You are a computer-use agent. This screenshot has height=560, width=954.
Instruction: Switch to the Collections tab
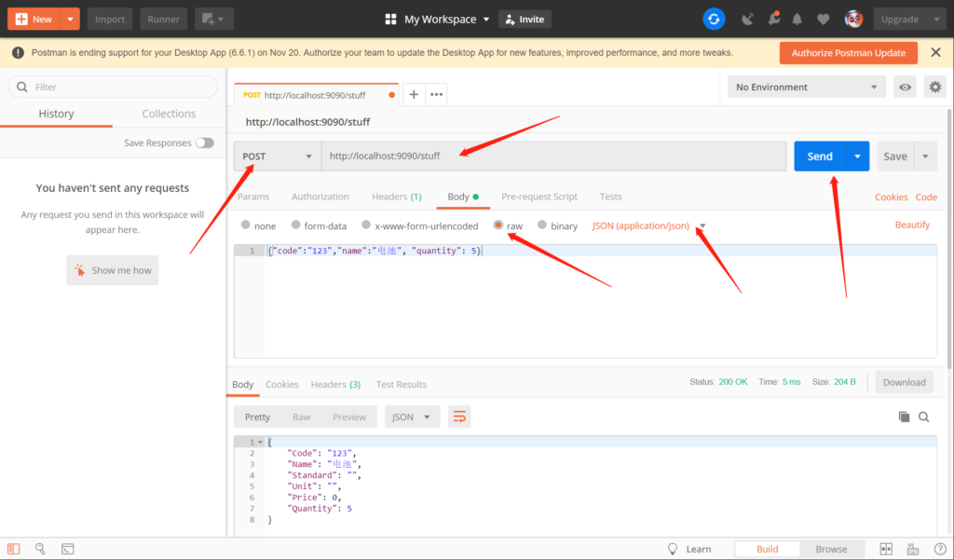169,114
